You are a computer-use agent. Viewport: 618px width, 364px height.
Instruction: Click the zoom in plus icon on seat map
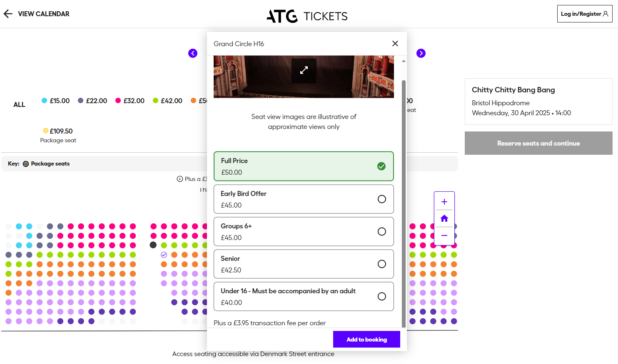click(444, 201)
